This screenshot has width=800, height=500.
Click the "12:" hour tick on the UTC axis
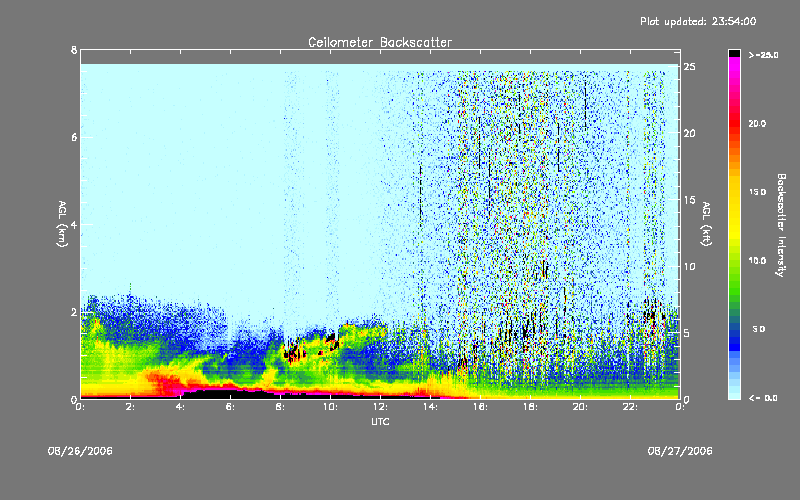(380, 407)
